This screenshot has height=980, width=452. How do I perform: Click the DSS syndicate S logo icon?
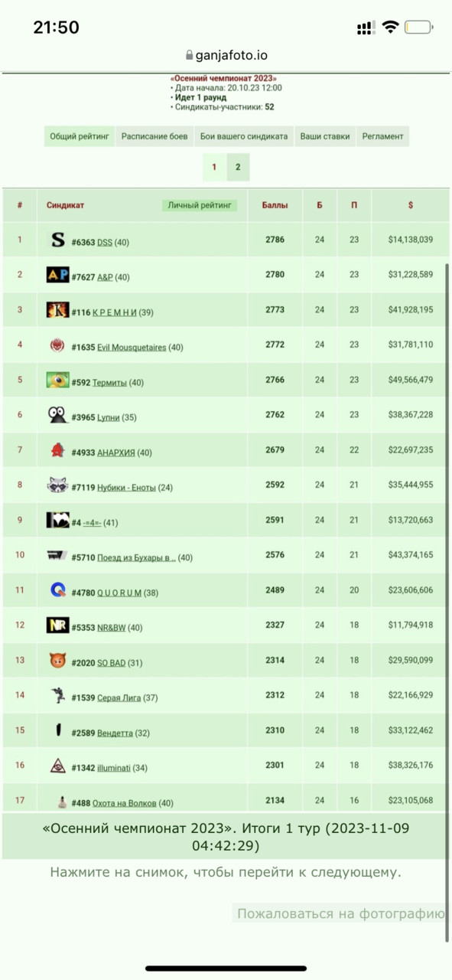point(58,240)
